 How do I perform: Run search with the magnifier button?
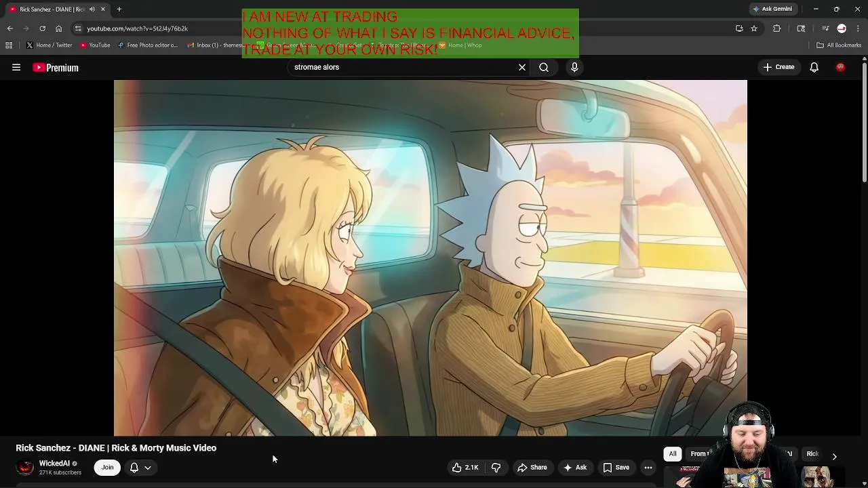544,67
